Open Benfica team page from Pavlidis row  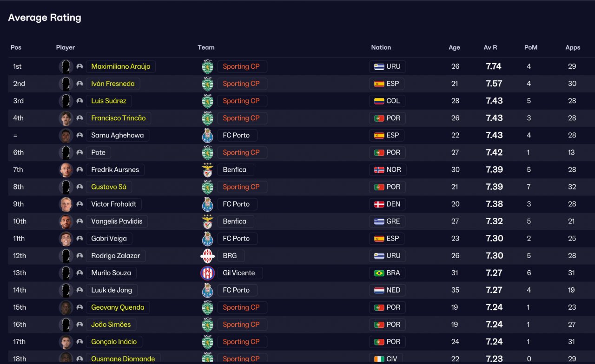pos(235,221)
